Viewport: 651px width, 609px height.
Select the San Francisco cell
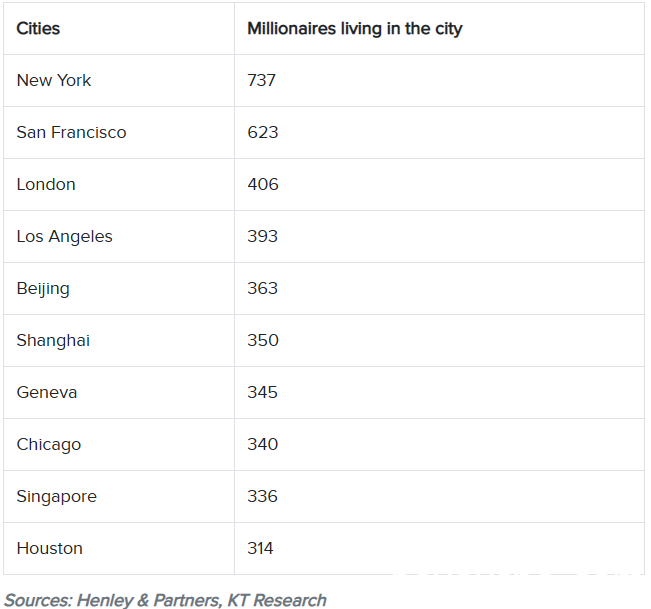coord(119,132)
